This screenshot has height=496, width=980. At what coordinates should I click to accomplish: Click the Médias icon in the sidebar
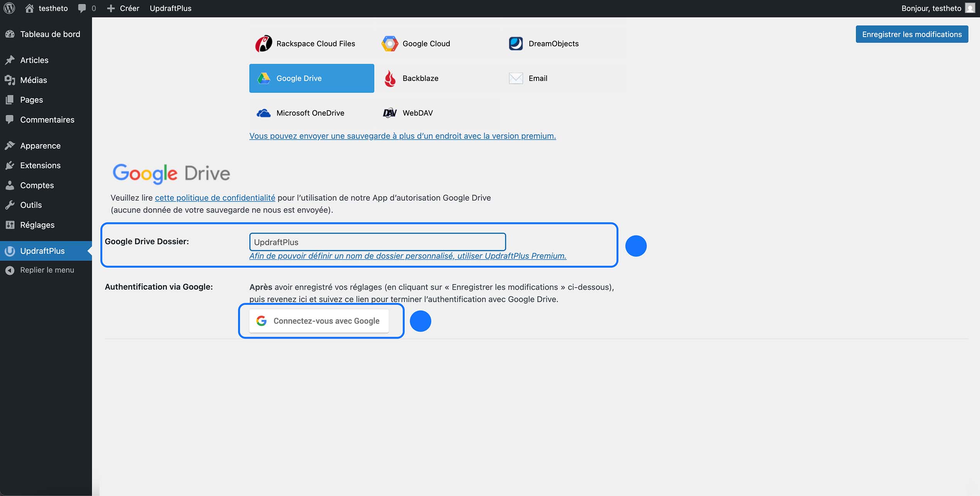click(10, 80)
